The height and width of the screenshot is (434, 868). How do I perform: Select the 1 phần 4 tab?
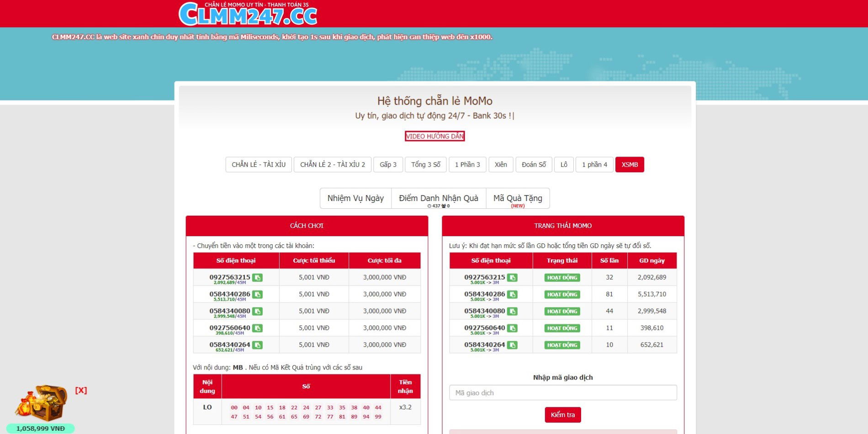pos(594,164)
